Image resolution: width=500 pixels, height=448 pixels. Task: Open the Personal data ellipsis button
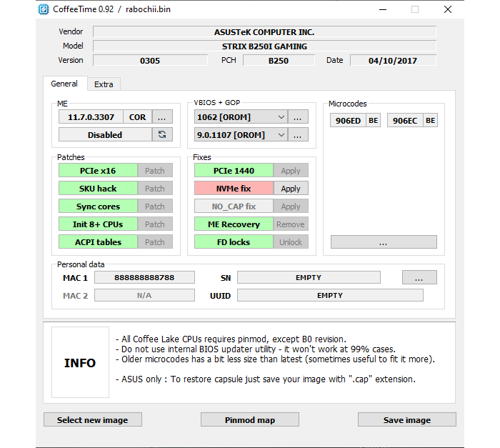[419, 277]
